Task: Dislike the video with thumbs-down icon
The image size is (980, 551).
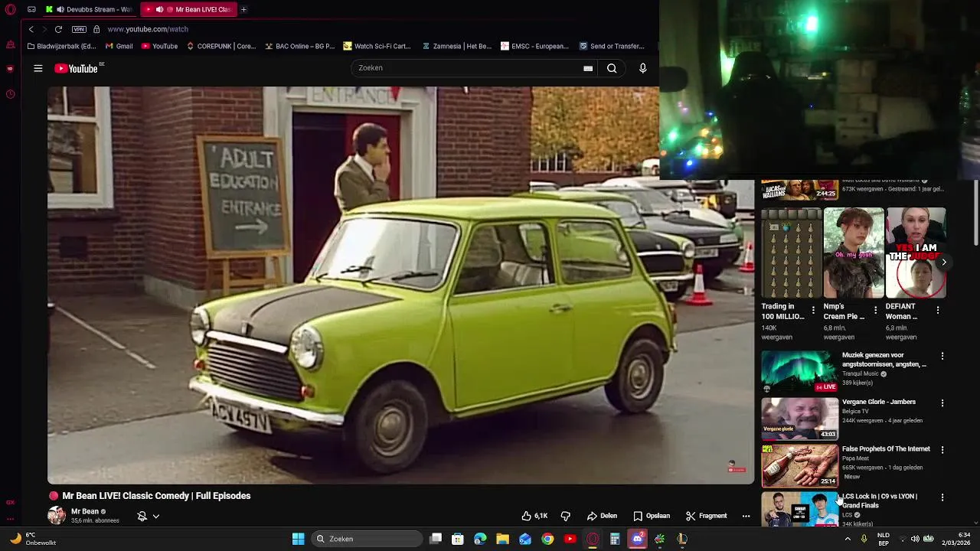Action: pos(566,516)
